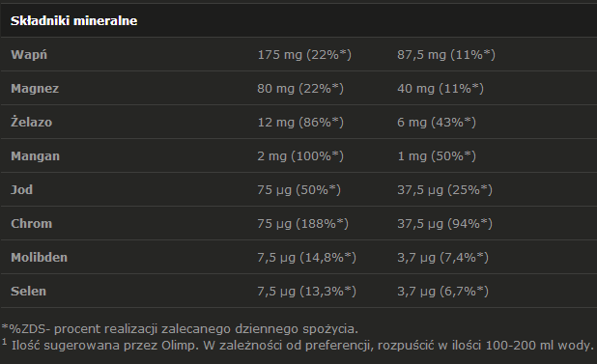Click the %ZDS footnote text

pyautogui.click(x=180, y=329)
